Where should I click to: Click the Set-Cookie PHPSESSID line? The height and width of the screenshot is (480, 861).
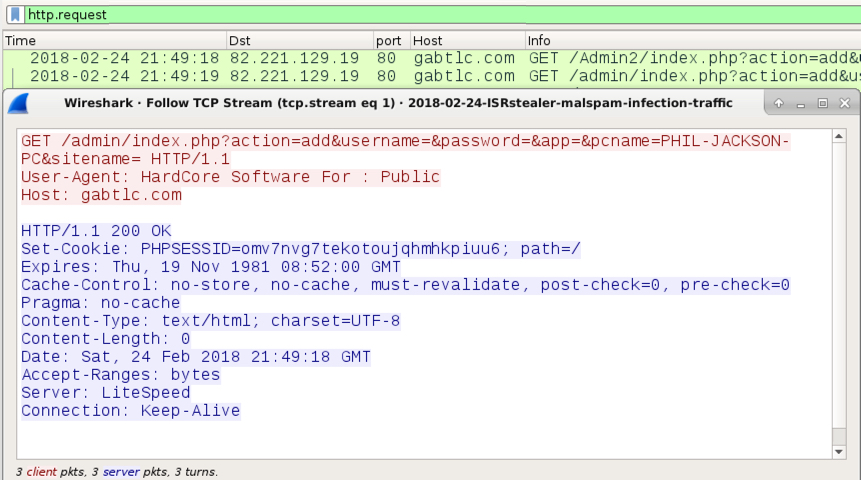coord(301,249)
